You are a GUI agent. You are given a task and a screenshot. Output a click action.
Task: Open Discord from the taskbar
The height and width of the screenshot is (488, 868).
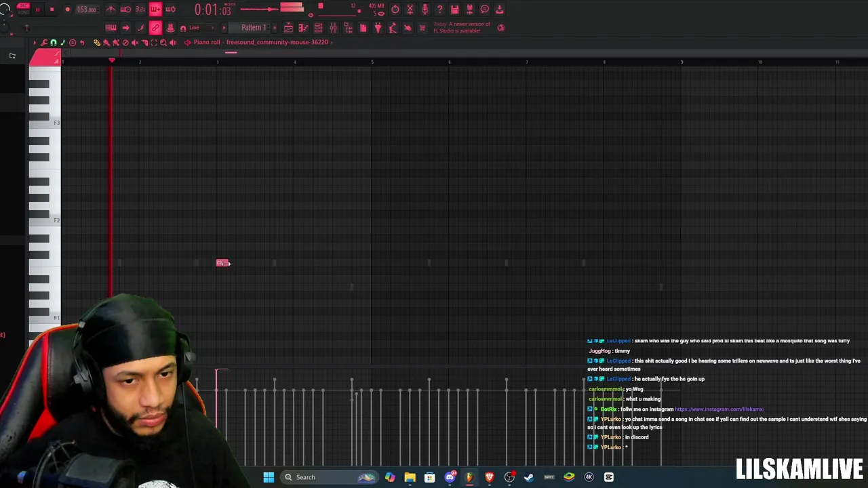[x=450, y=477]
